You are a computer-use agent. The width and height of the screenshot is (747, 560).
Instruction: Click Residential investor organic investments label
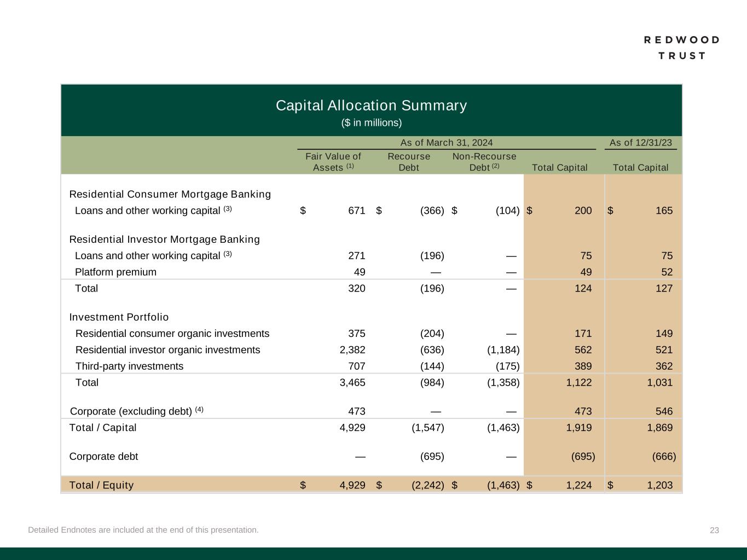(167, 350)
